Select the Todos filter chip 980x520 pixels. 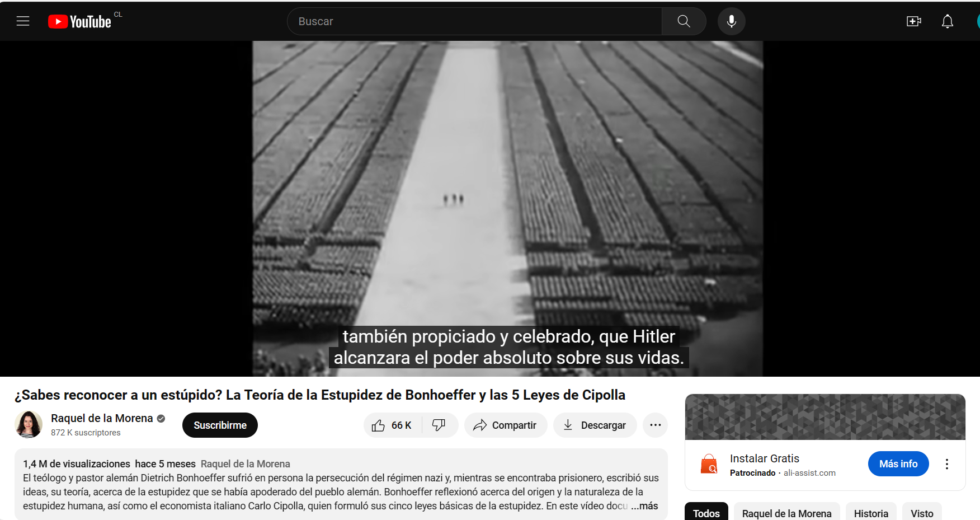pos(706,512)
